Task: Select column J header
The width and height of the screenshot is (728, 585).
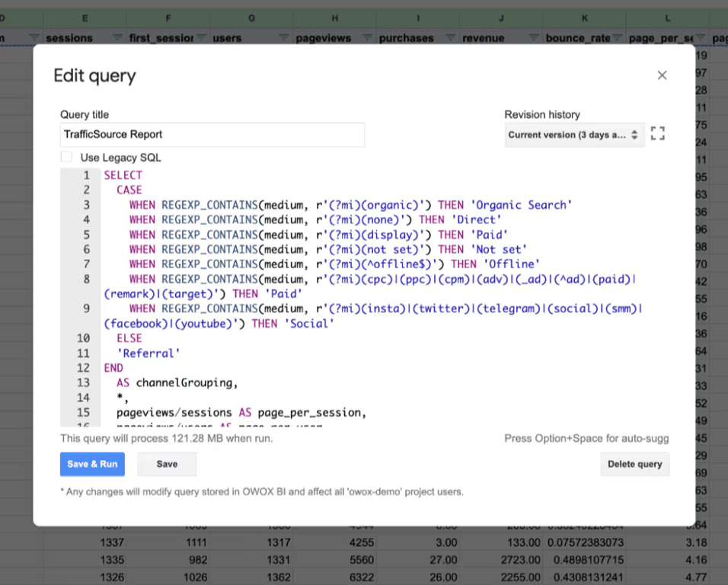Action: click(501, 18)
